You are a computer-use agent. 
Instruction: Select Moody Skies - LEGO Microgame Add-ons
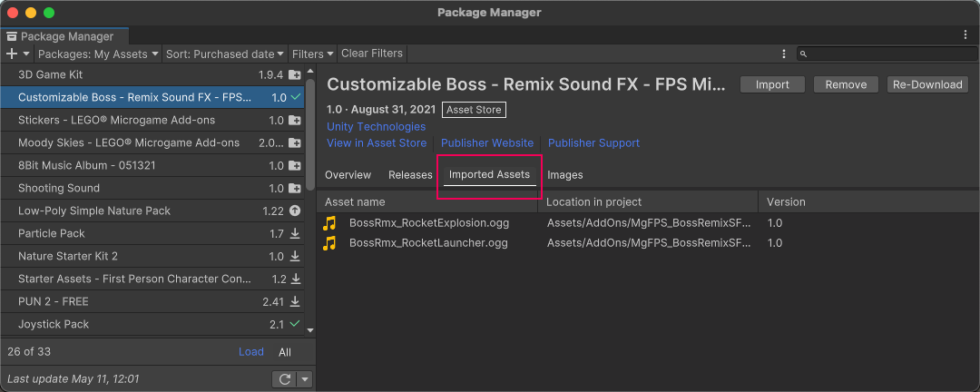(152, 143)
